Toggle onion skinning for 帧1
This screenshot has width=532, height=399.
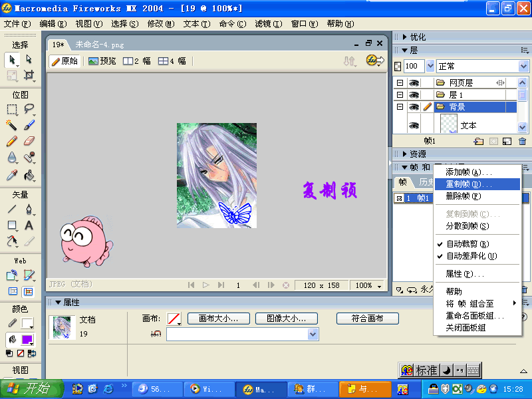[x=400, y=198]
